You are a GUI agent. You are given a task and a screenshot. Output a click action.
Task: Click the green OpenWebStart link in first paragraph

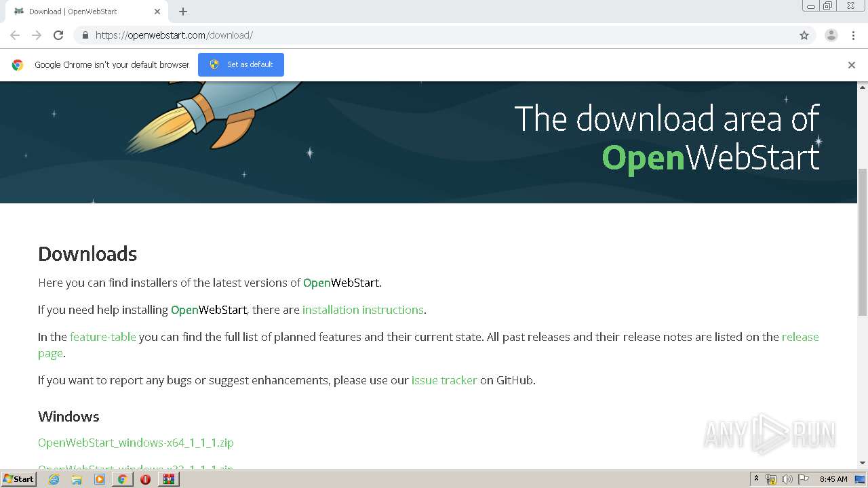(342, 283)
